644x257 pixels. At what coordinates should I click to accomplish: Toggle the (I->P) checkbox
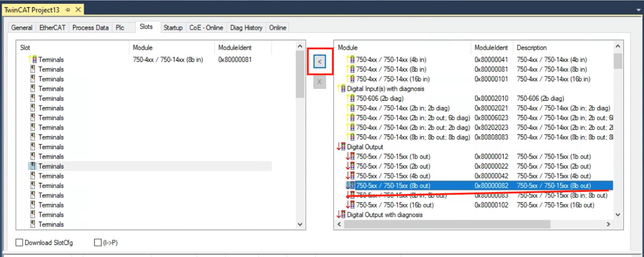coord(97,242)
